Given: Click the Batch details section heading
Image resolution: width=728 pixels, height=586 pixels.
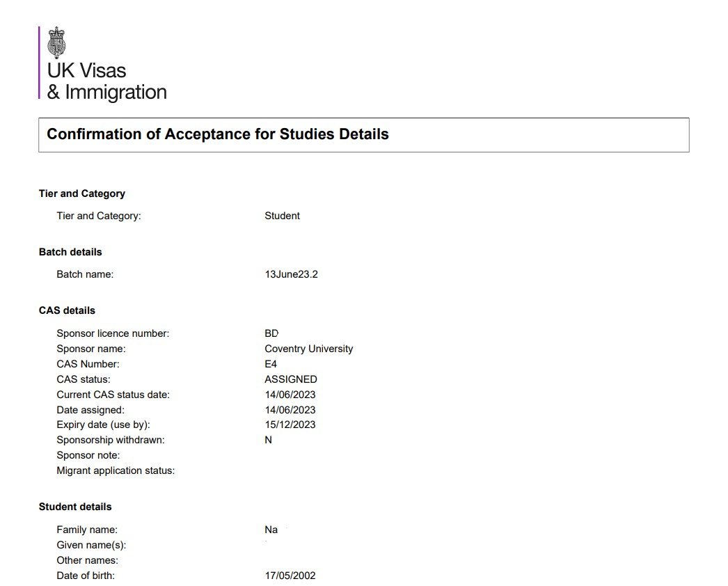Looking at the screenshot, I should point(70,252).
